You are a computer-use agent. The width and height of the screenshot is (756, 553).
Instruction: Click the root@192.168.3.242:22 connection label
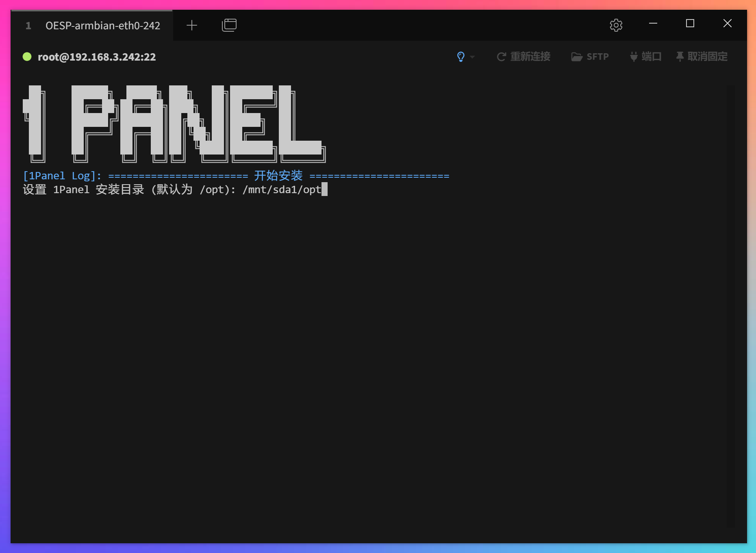[96, 57]
